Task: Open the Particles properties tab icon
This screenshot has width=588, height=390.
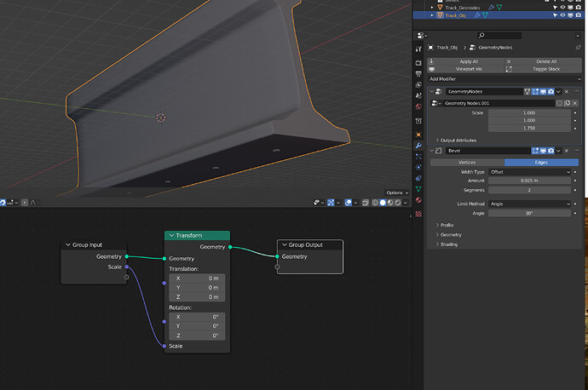Action: (418, 156)
